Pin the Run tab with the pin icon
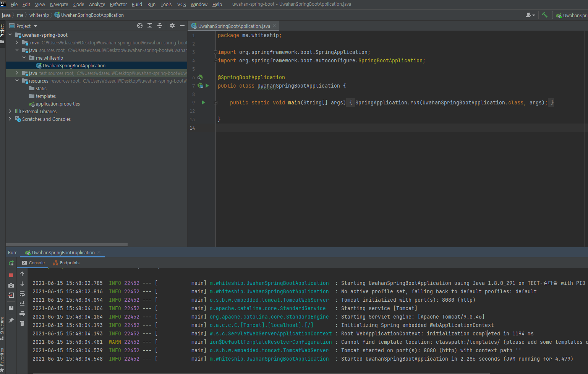Screen dimensions: 588x374 click(11, 320)
